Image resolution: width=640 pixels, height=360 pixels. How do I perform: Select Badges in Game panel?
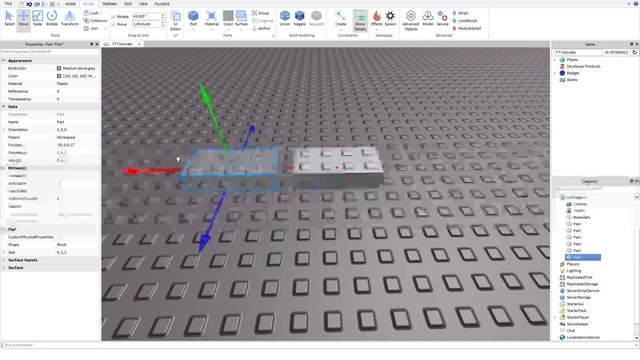[573, 73]
